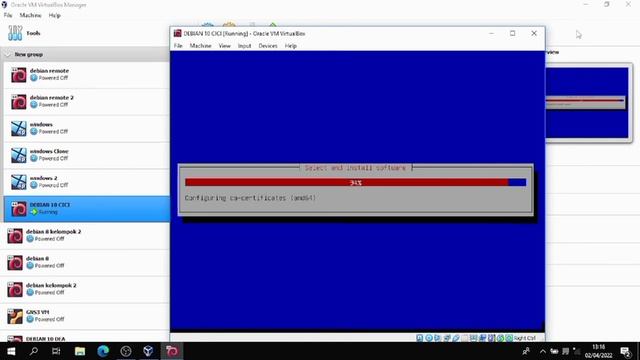
Task: Open the Windows Start menu
Action: [11, 351]
